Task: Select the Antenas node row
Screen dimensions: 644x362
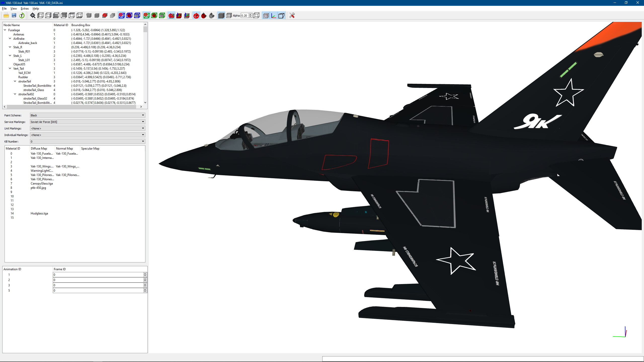Action: point(73,34)
